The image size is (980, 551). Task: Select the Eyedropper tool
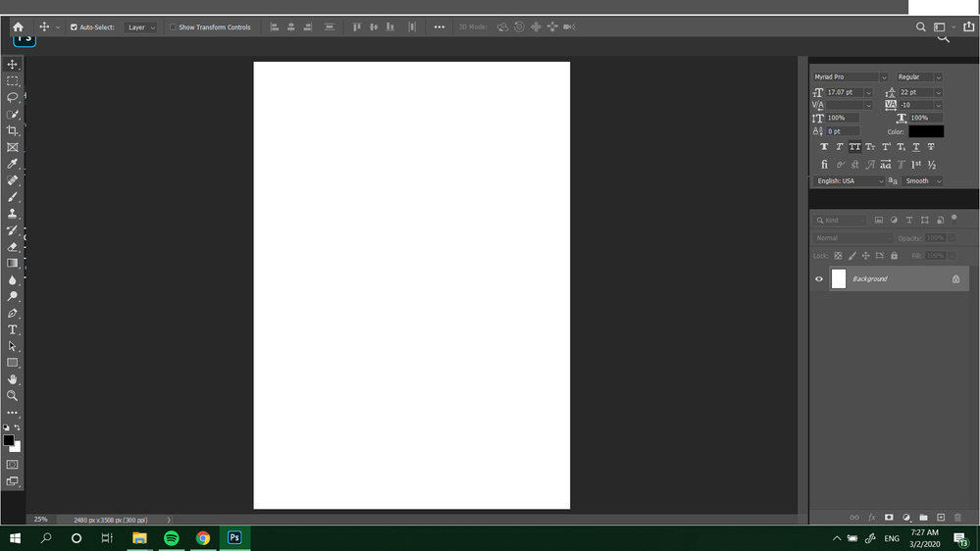coord(13,164)
